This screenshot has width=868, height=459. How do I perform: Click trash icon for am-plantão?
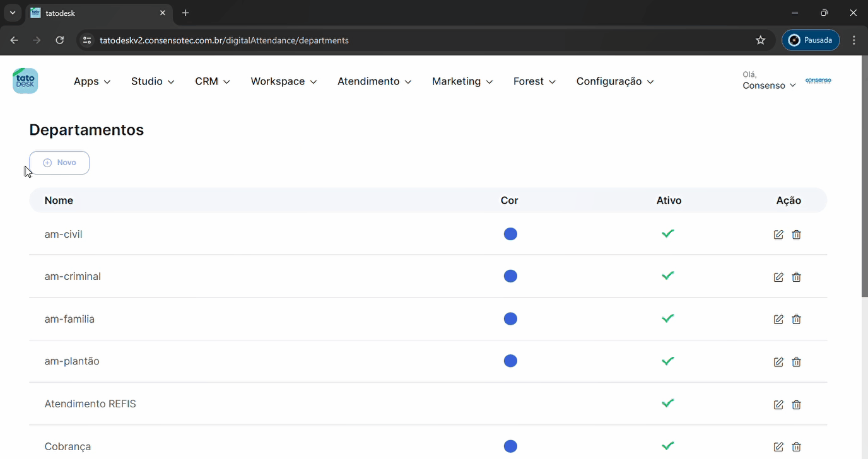[796, 362]
